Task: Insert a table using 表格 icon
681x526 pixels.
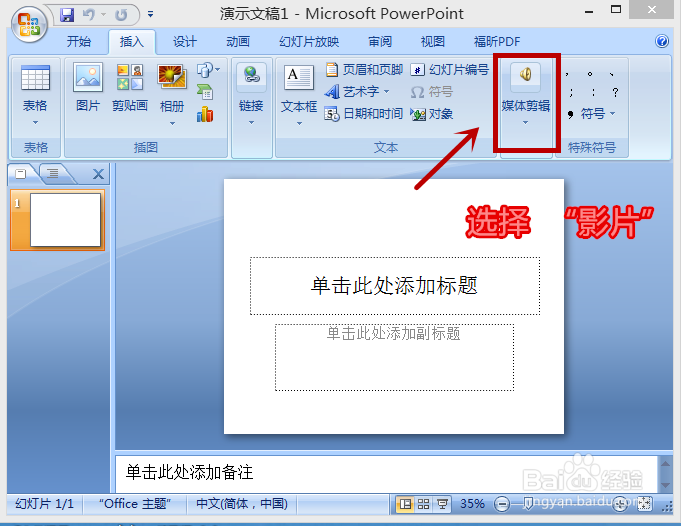Action: 35,78
